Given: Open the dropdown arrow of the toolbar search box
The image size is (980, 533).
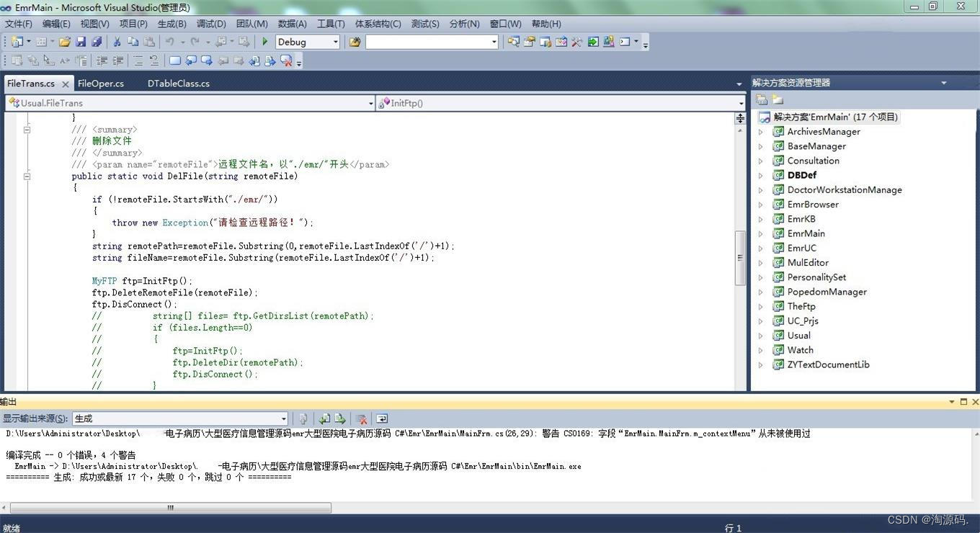Looking at the screenshot, I should 494,42.
